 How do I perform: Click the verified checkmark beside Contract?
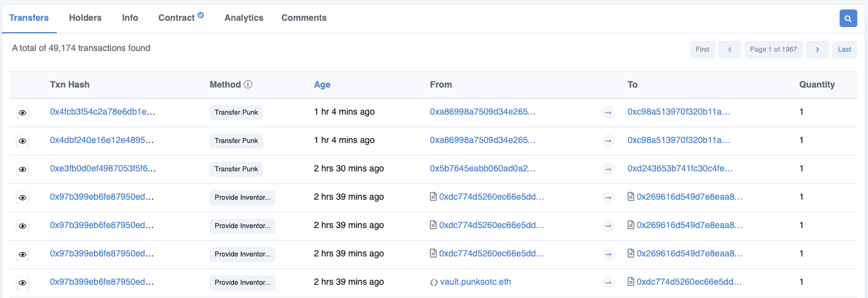tap(201, 15)
